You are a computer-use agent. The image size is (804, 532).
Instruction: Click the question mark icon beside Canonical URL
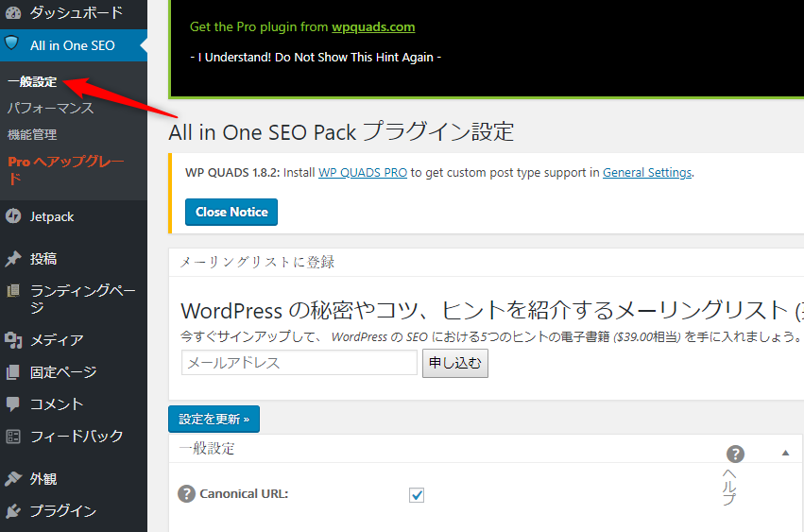187,494
